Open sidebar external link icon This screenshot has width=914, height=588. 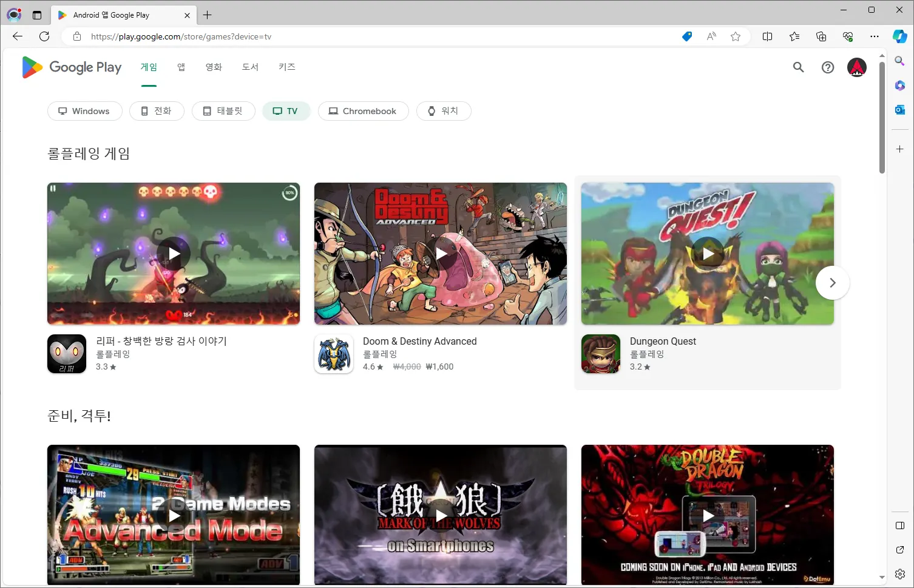tap(900, 550)
